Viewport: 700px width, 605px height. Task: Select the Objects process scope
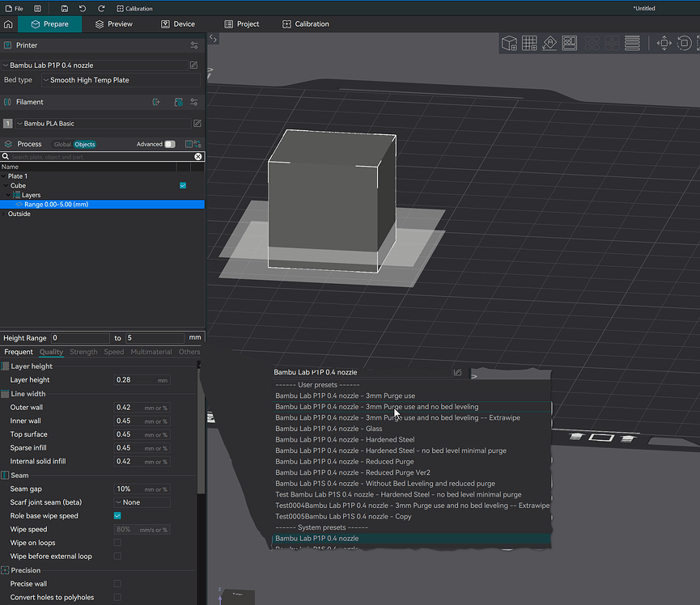tap(85, 144)
